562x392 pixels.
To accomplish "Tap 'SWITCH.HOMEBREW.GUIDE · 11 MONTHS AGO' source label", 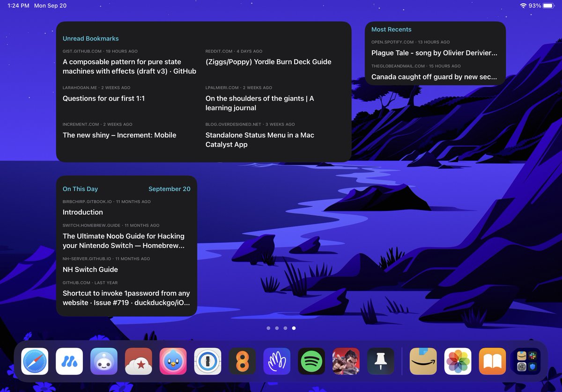I will (x=111, y=225).
